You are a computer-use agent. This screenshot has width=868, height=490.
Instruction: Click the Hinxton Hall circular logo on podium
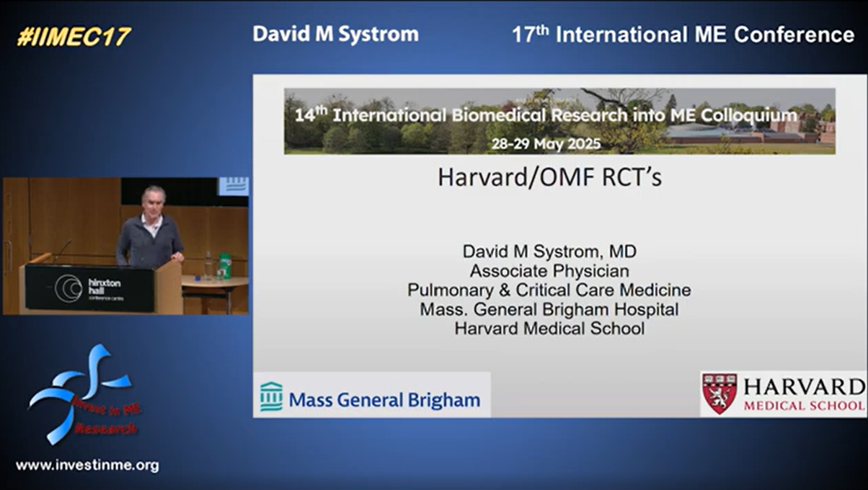[68, 288]
